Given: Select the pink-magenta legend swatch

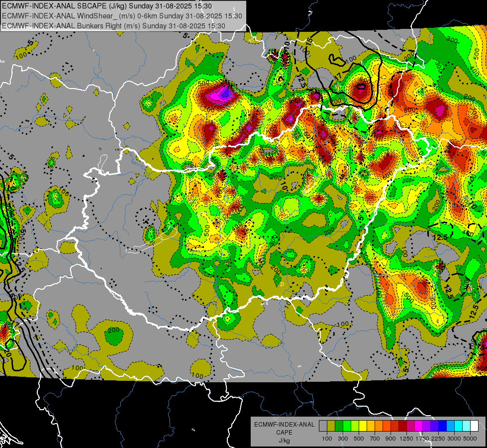Looking at the screenshot, I should click(410, 426).
